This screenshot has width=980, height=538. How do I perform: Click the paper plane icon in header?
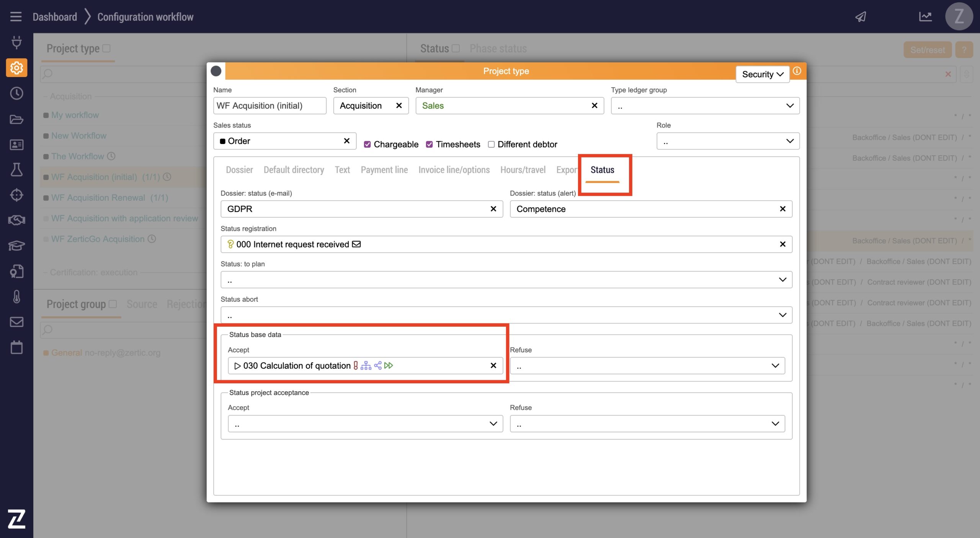click(x=861, y=16)
